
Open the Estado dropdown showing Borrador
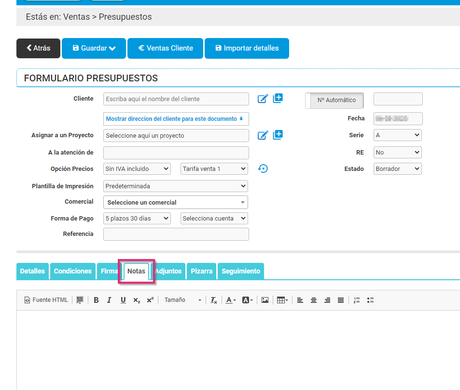(397, 169)
